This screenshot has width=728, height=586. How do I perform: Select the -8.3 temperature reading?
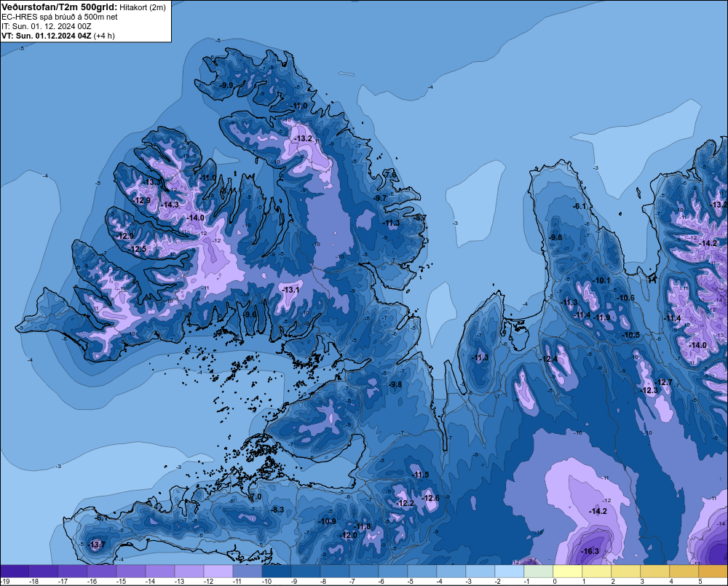(x=277, y=510)
